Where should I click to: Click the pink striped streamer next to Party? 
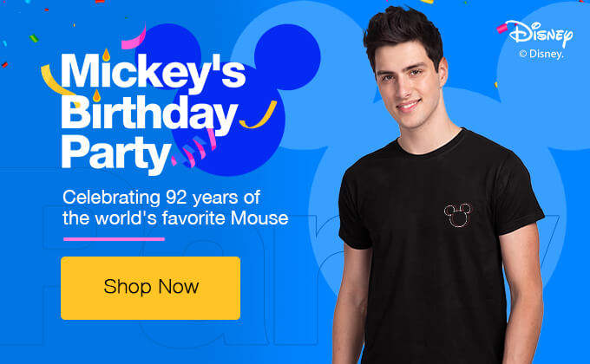(194, 148)
